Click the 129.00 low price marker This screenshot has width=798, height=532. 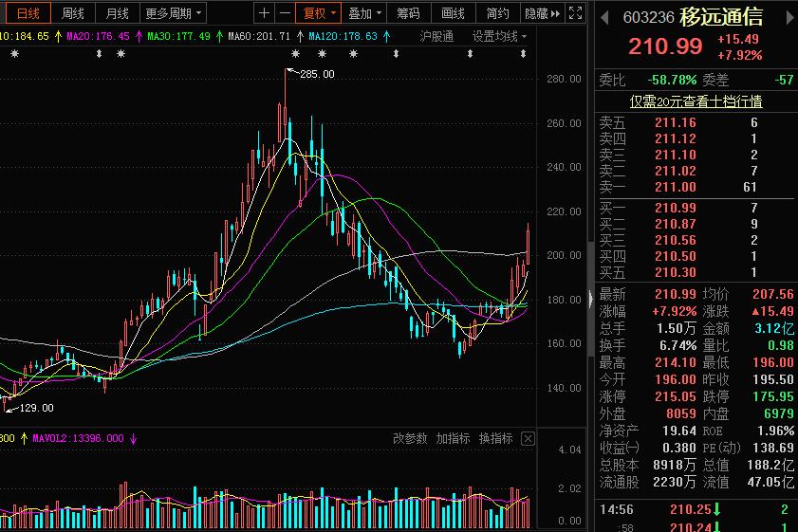point(34,408)
